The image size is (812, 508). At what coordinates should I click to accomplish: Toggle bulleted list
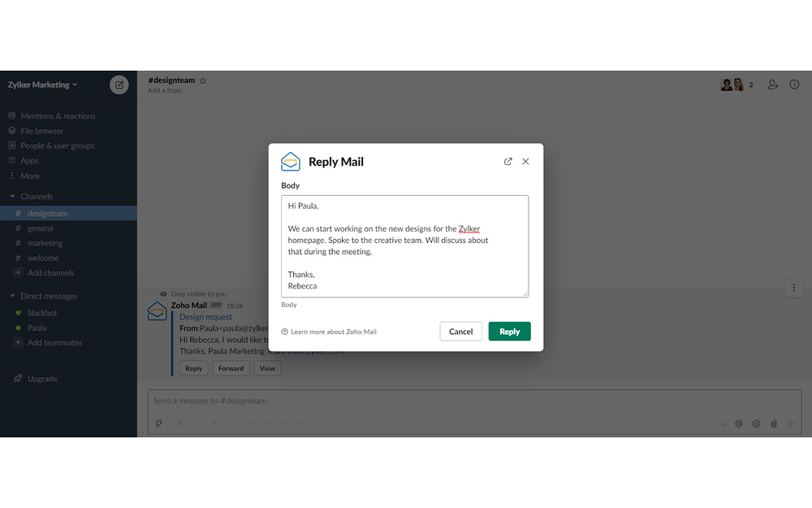pyautogui.click(x=285, y=423)
